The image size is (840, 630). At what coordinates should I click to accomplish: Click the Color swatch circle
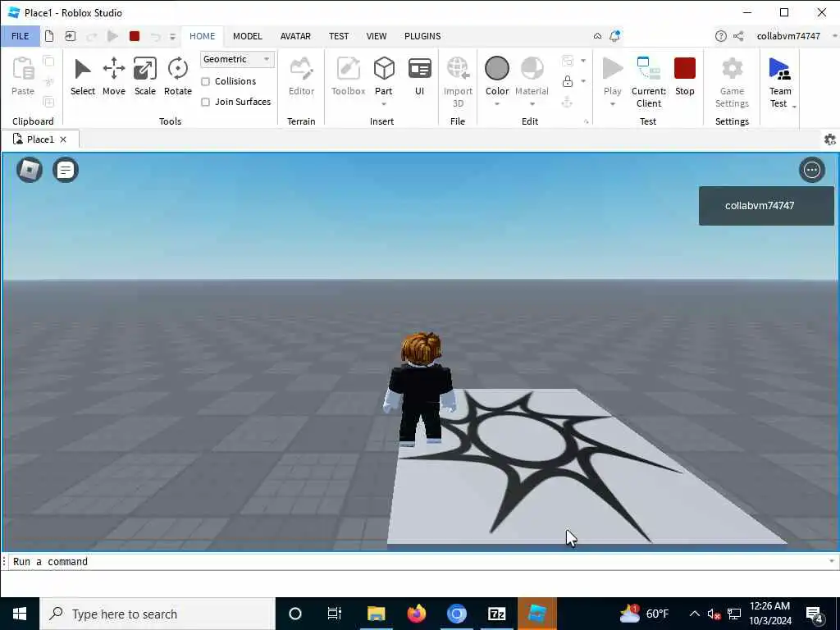[496, 69]
